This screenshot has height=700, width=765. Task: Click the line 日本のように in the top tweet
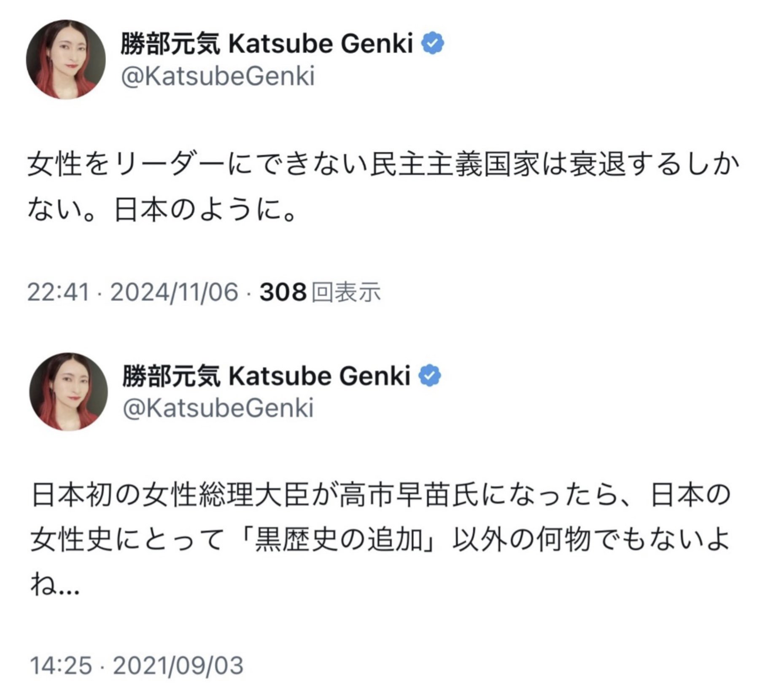[205, 210]
